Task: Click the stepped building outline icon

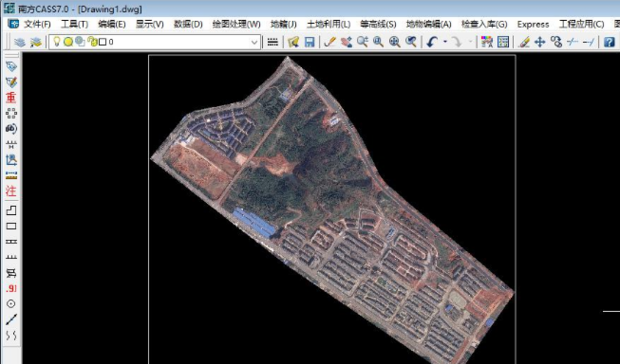Action: tap(11, 210)
